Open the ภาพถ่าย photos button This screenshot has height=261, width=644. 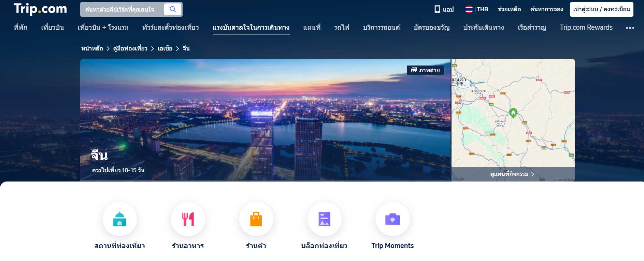(425, 70)
